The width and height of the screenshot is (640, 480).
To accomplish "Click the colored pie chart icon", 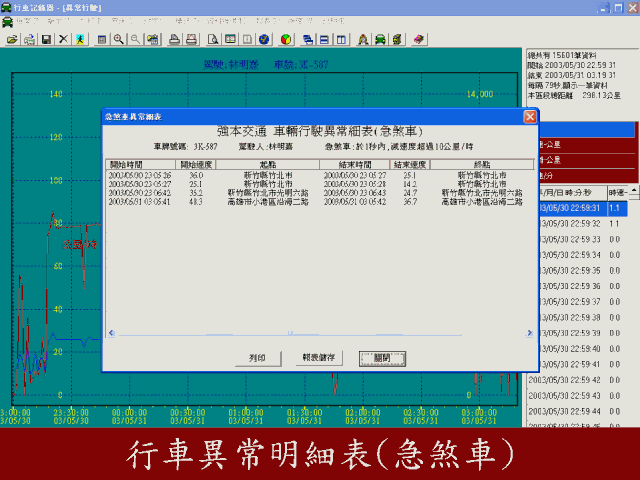I will coord(286,39).
